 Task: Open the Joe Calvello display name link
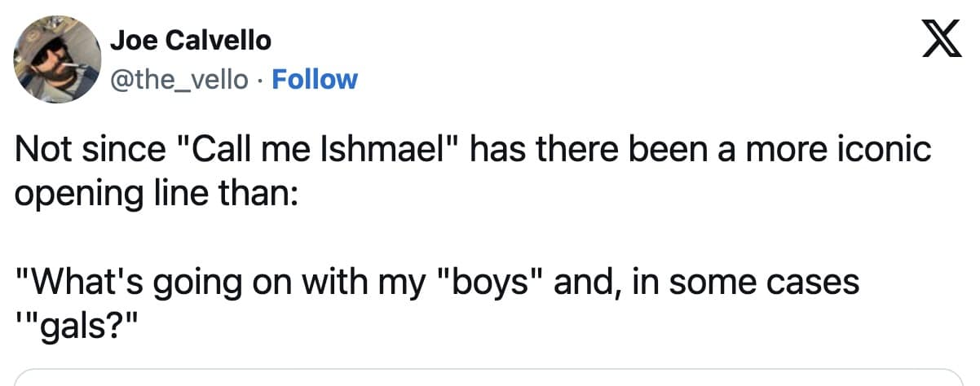[x=190, y=40]
